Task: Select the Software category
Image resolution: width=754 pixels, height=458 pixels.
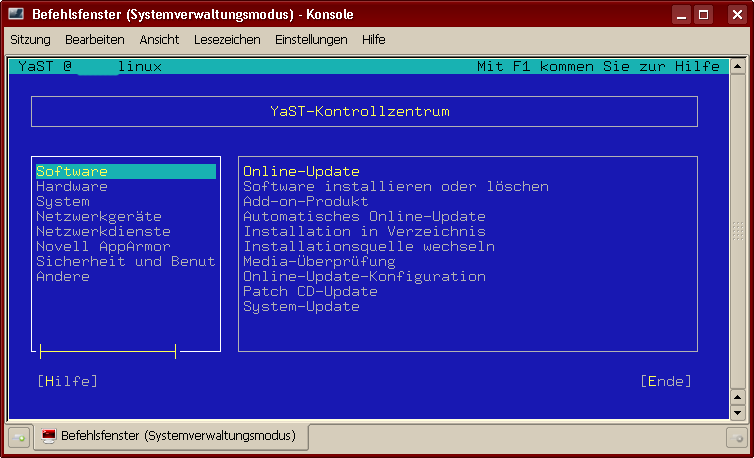Action: [126, 171]
